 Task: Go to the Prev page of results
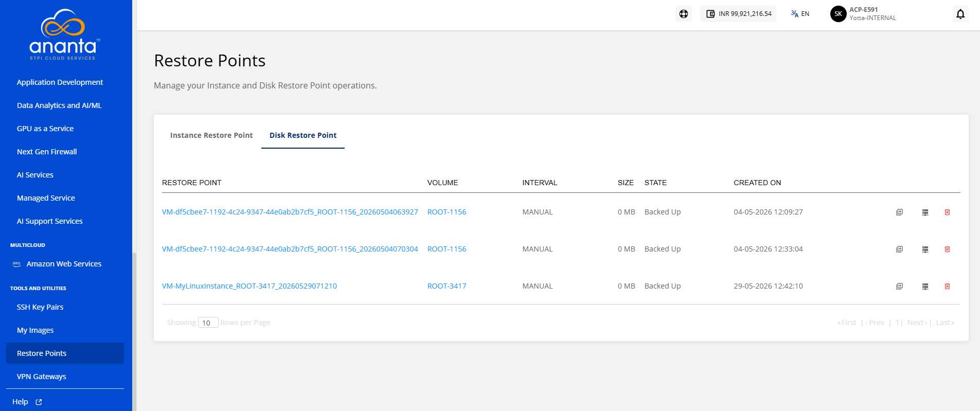coord(875,323)
